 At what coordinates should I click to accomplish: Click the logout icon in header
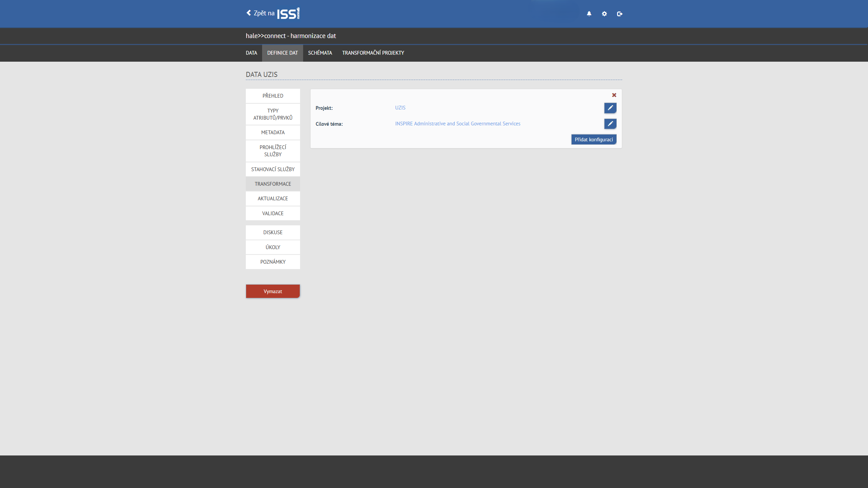click(619, 14)
